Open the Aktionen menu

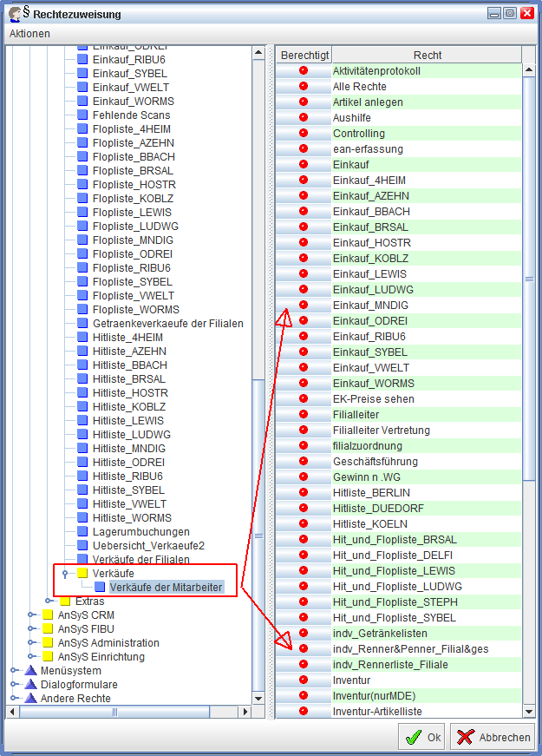pyautogui.click(x=29, y=34)
